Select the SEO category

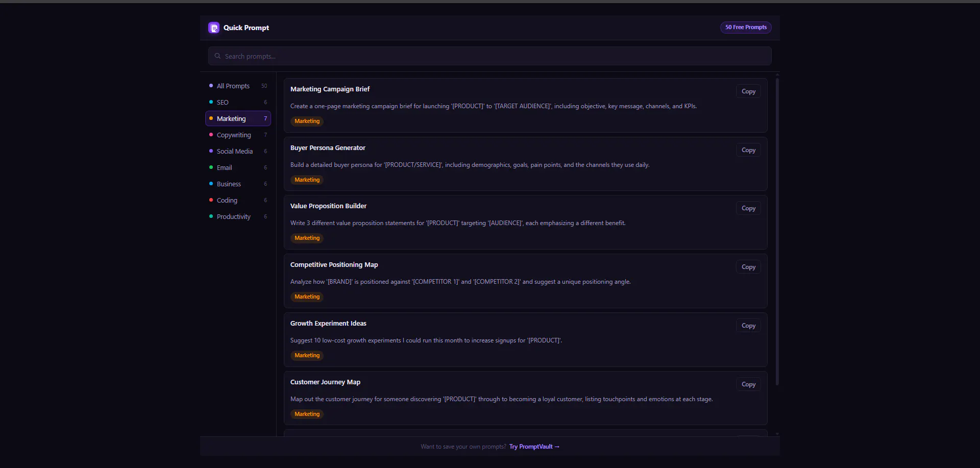(x=238, y=102)
